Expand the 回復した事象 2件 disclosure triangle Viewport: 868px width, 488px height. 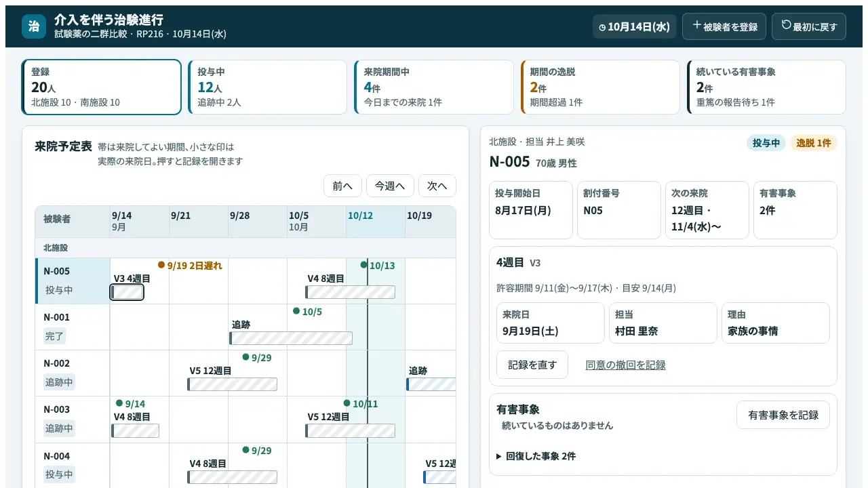point(500,456)
